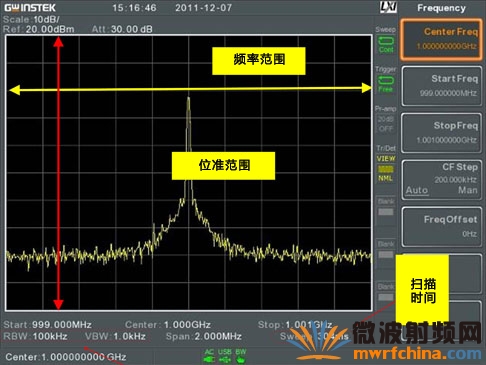
Task: Click the 'Span: 2.000MHz' readout
Action: [204, 336]
